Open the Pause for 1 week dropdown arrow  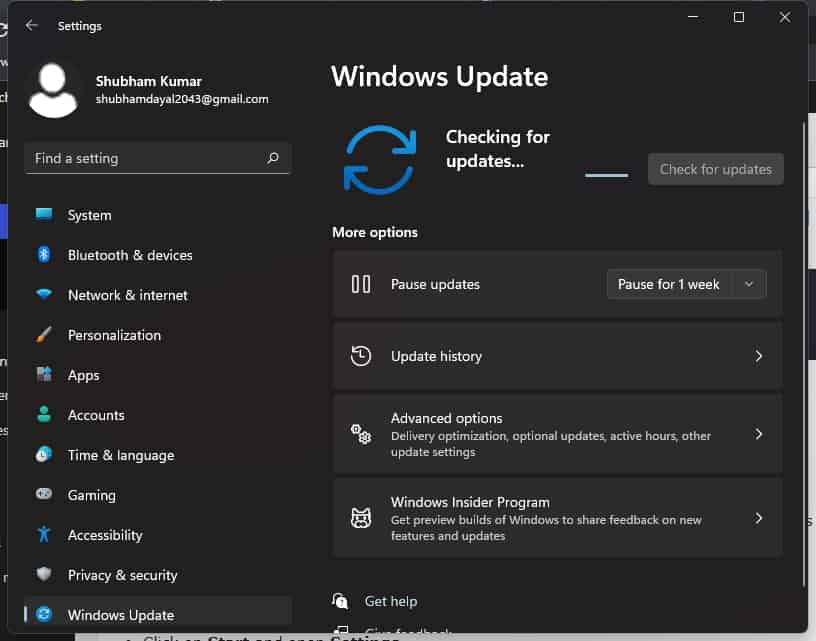click(x=749, y=284)
